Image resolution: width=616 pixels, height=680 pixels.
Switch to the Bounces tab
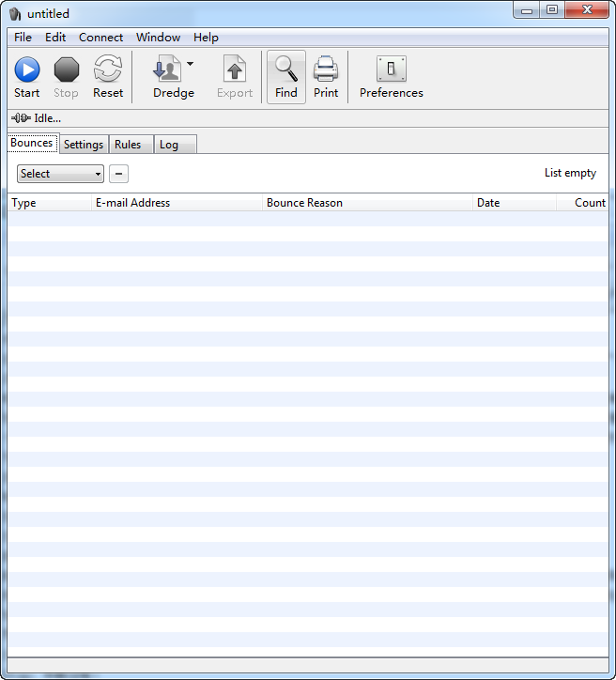click(32, 143)
